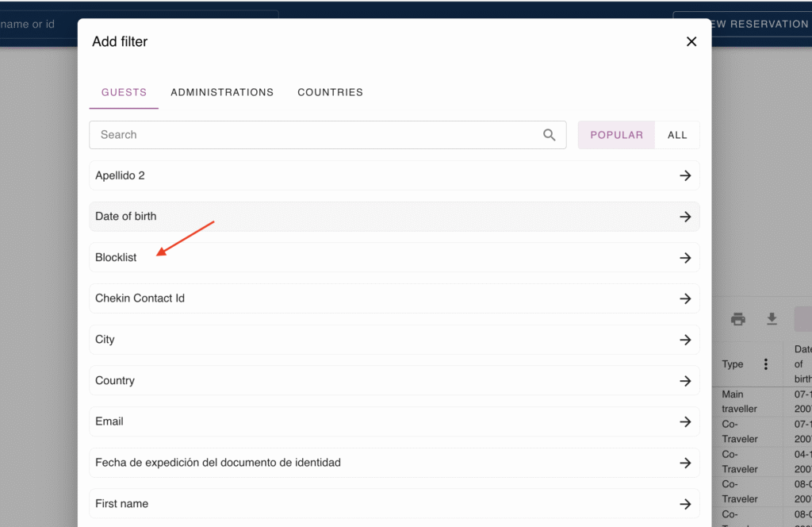Image resolution: width=812 pixels, height=527 pixels.
Task: Toggle filter list to All
Action: (677, 135)
